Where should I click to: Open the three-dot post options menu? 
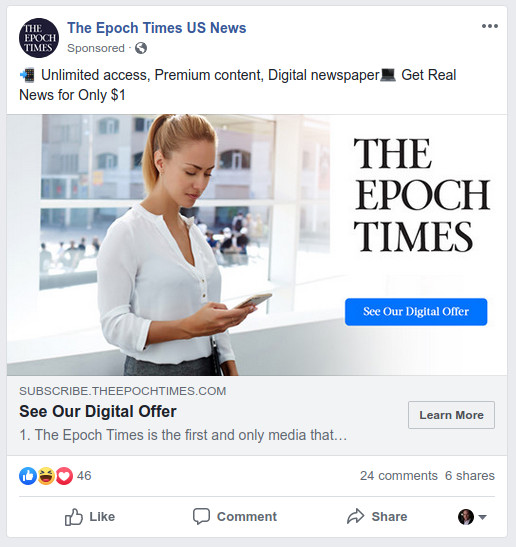489,26
